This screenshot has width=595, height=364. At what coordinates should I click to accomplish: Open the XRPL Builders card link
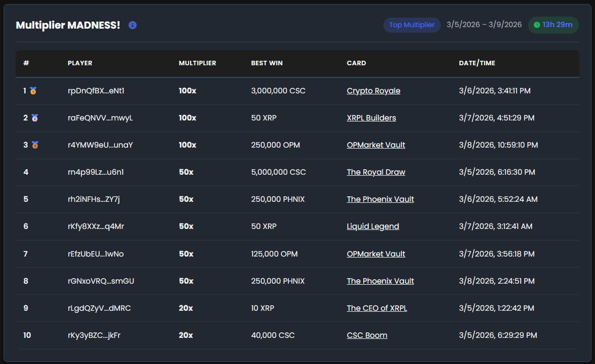coord(371,118)
